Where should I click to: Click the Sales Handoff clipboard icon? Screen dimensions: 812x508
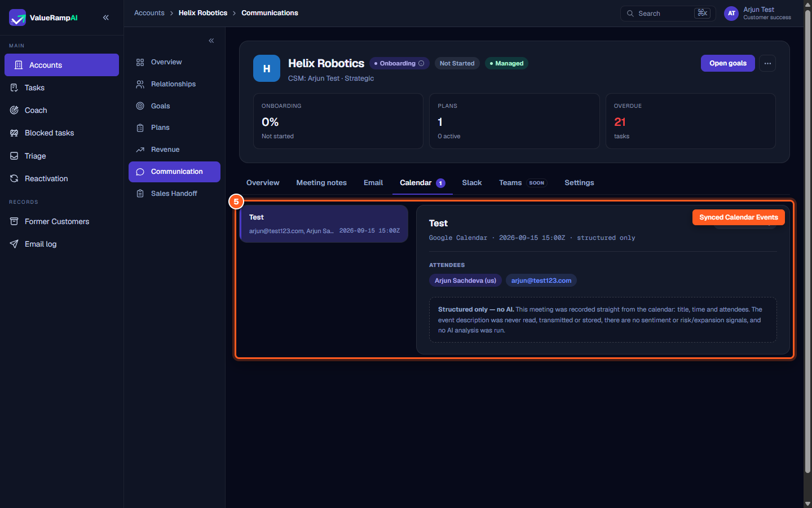click(140, 194)
